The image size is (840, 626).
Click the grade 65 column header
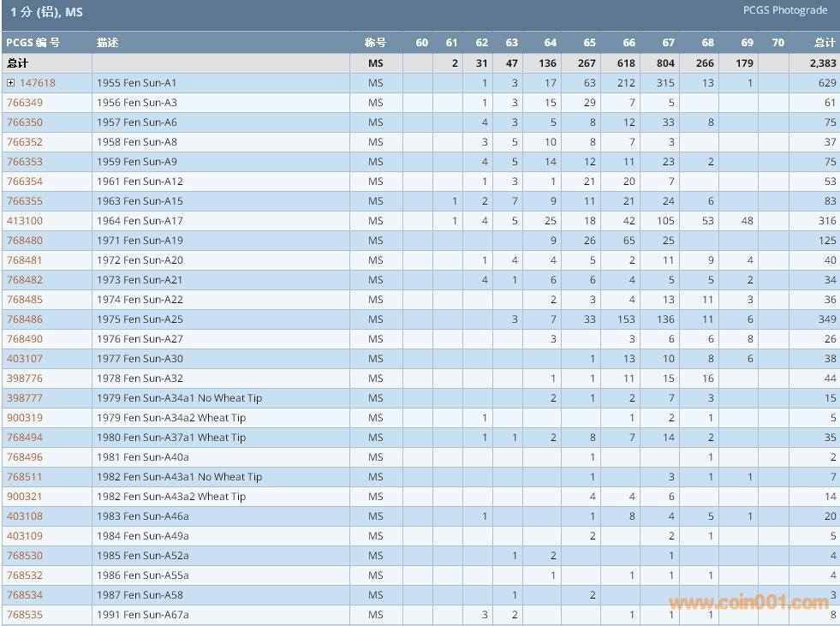point(589,43)
